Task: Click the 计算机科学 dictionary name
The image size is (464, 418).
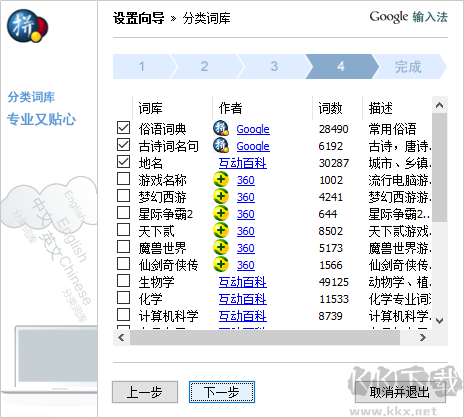Action: click(x=168, y=316)
